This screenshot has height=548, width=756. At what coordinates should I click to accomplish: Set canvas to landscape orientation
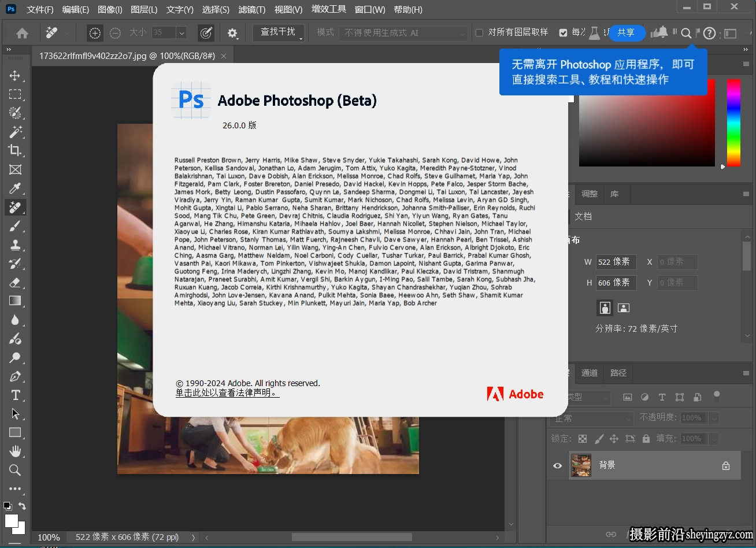pos(623,308)
